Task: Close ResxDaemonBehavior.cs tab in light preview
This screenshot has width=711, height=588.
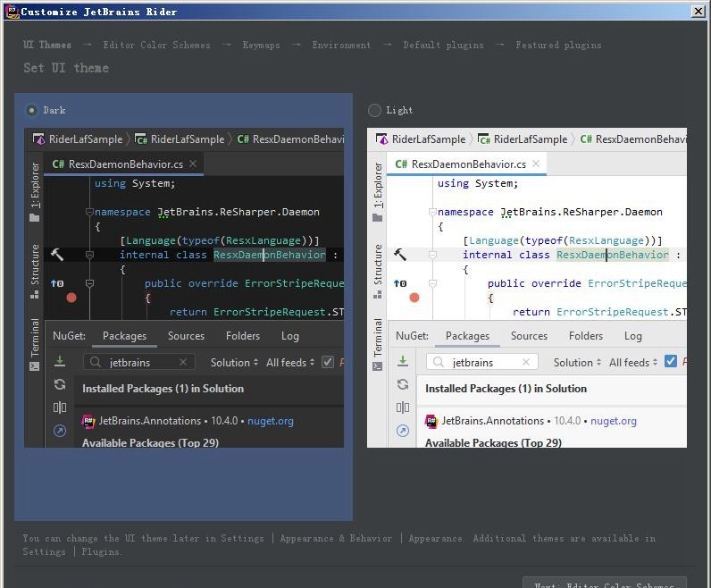Action: (536, 164)
